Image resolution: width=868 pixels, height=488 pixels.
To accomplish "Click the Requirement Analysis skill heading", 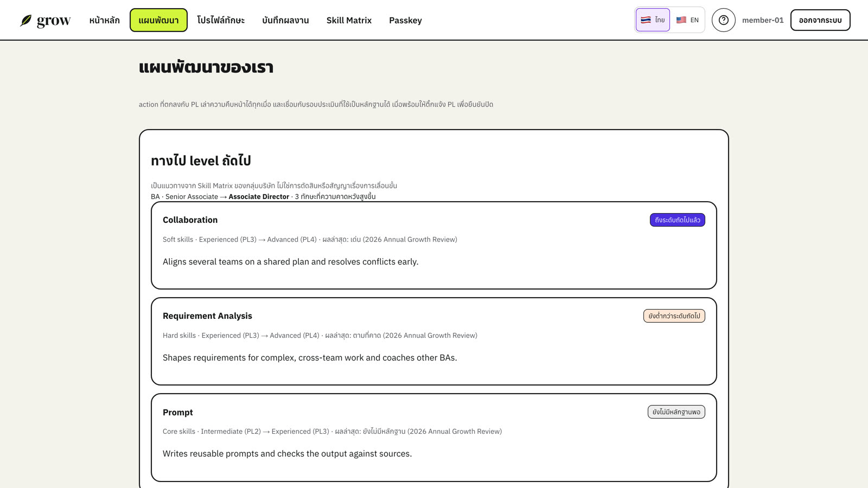I will tap(207, 316).
